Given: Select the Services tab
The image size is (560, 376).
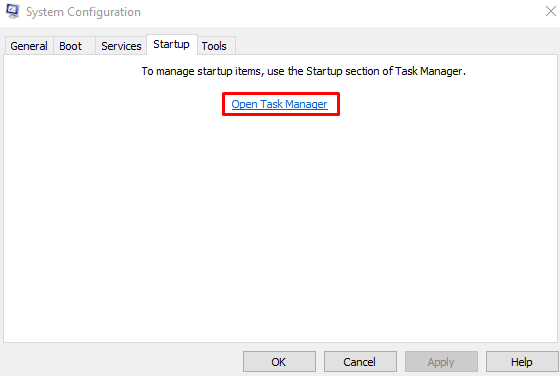Looking at the screenshot, I should coord(121,46).
